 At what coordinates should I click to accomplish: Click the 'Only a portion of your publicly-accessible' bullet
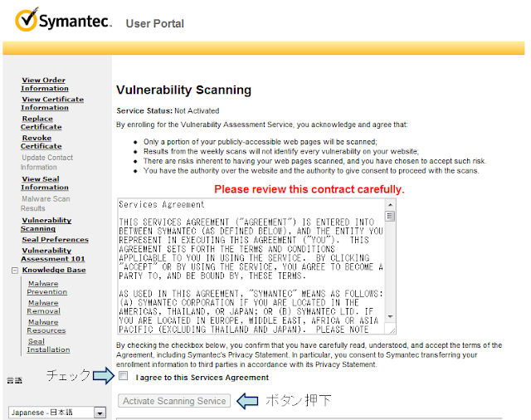260,142
